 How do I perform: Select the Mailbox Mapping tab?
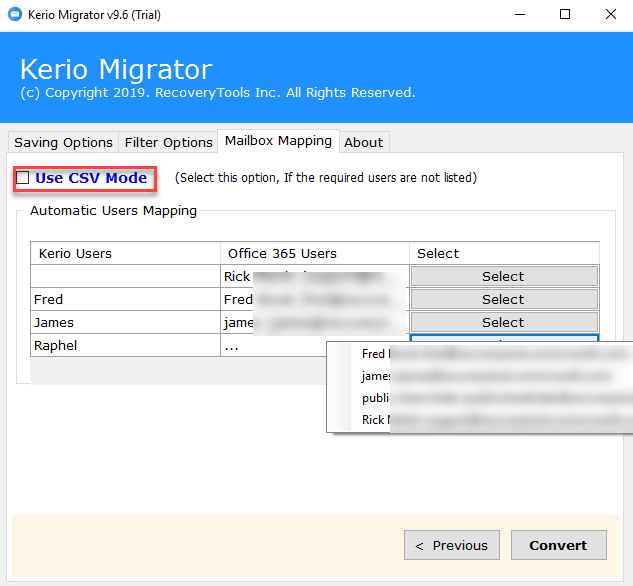coord(278,141)
